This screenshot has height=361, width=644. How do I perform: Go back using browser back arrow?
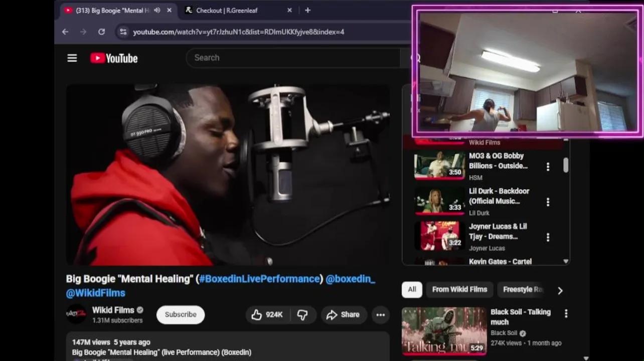(x=65, y=32)
